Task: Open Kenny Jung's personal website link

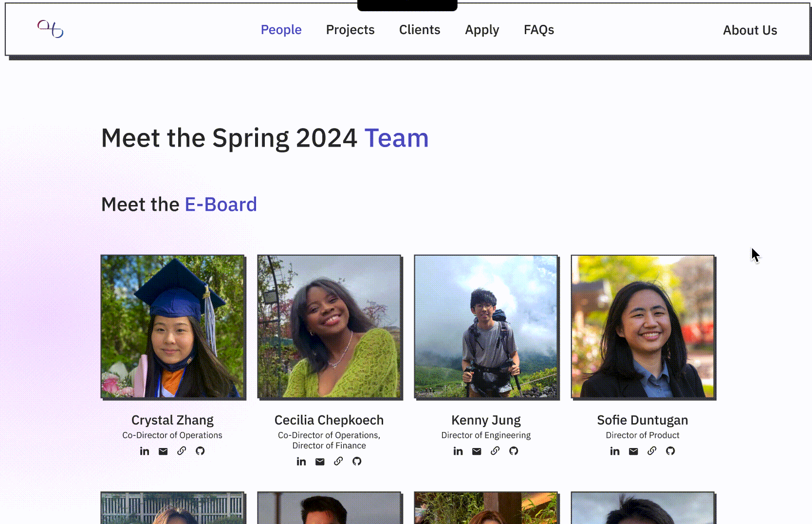Action: tap(495, 451)
